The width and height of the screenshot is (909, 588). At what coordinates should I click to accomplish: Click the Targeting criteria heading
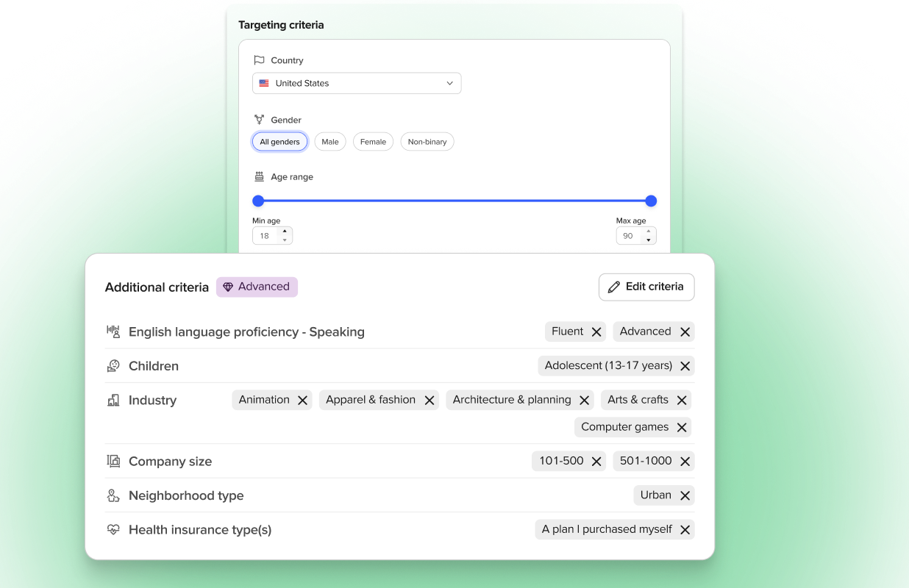click(281, 25)
